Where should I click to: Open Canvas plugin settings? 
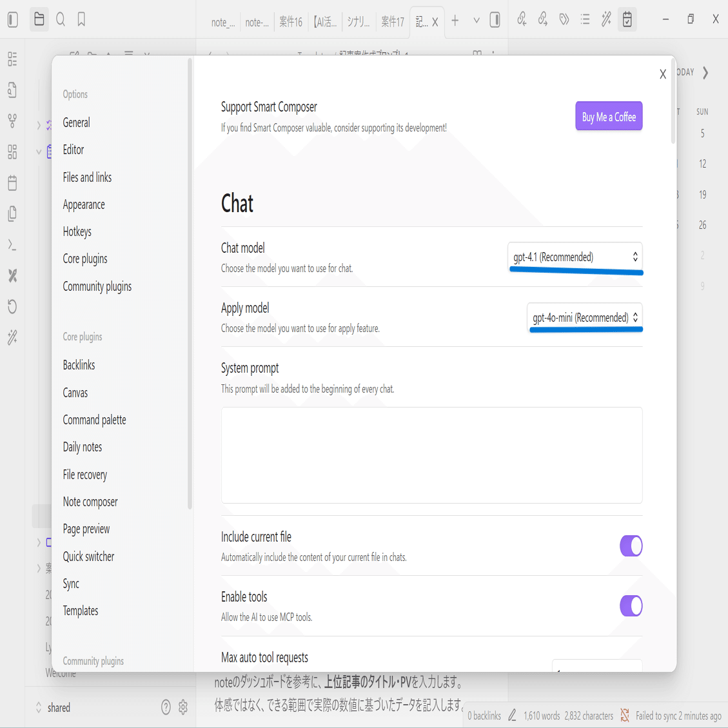[75, 393]
